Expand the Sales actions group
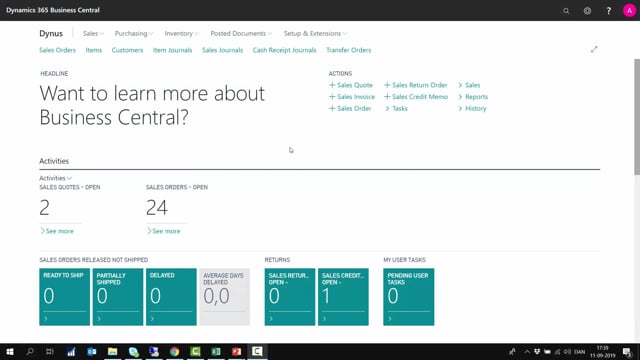The image size is (640, 360). 469,85
